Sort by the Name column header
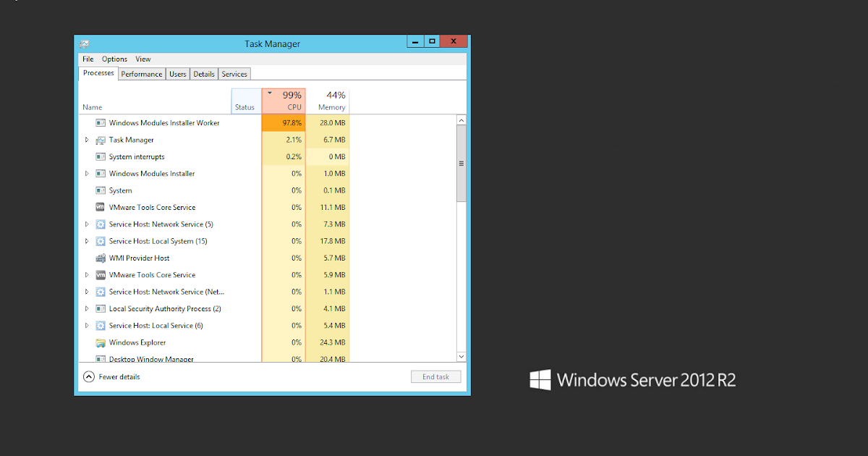Image resolution: width=868 pixels, height=456 pixels. 155,101
